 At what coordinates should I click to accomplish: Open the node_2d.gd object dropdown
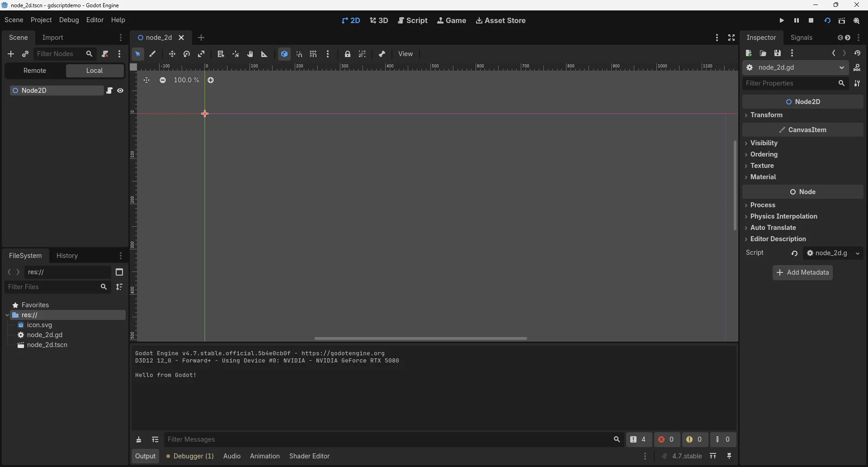(x=795, y=68)
